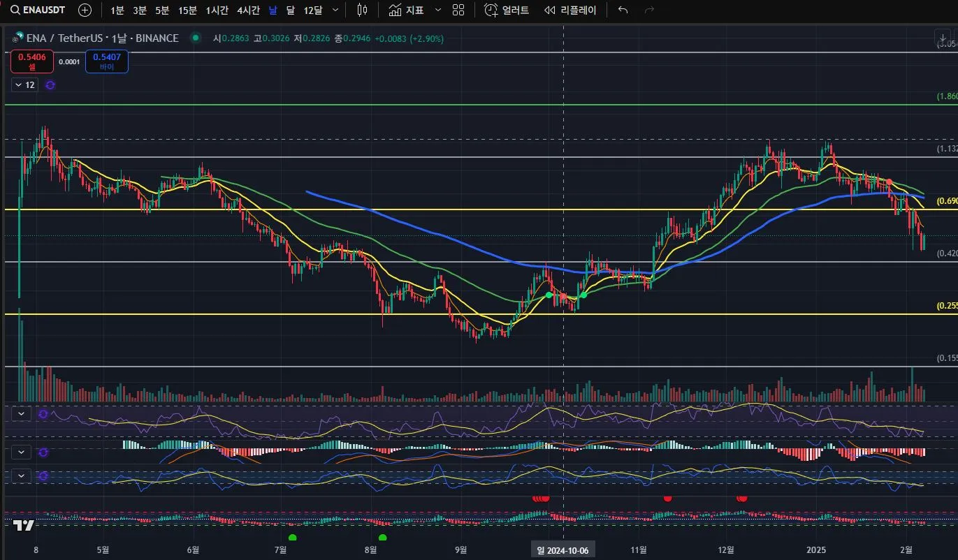Image resolution: width=958 pixels, height=560 pixels.
Task: Click the crosshair date label 2024-10-06
Action: pyautogui.click(x=563, y=550)
